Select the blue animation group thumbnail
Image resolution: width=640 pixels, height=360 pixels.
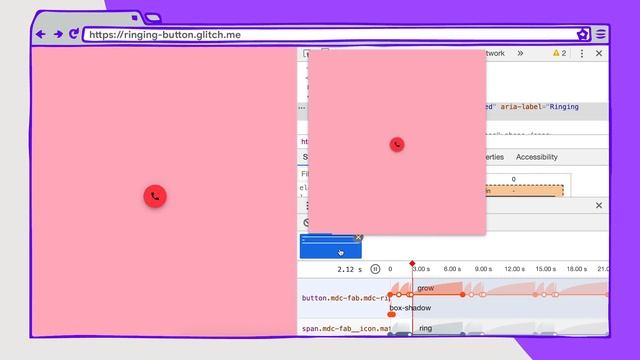point(330,246)
